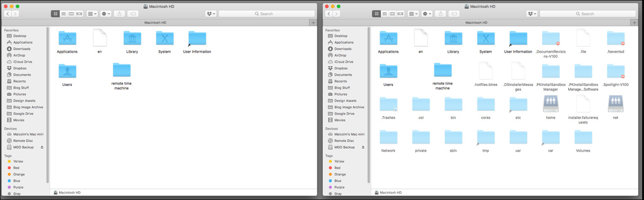Image resolution: width=644 pixels, height=200 pixels.
Task: Select Yellow tag in left window sidebar
Action: 18,161
